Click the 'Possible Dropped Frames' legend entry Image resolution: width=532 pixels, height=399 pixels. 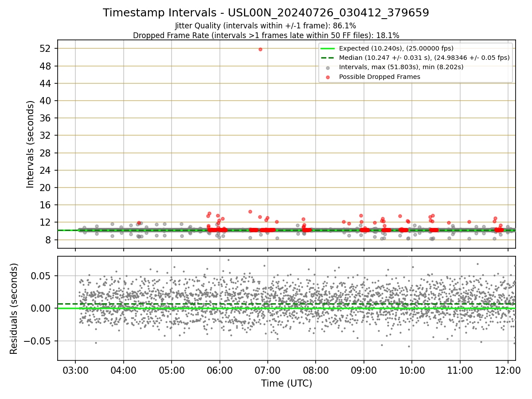click(x=379, y=77)
